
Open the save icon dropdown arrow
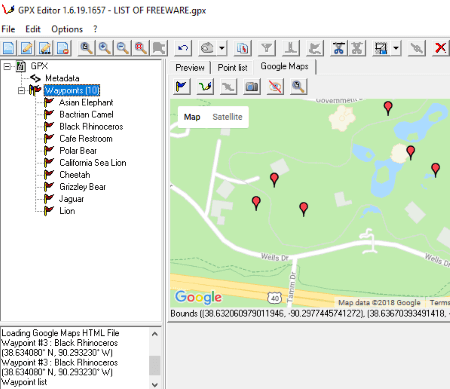tap(396, 48)
